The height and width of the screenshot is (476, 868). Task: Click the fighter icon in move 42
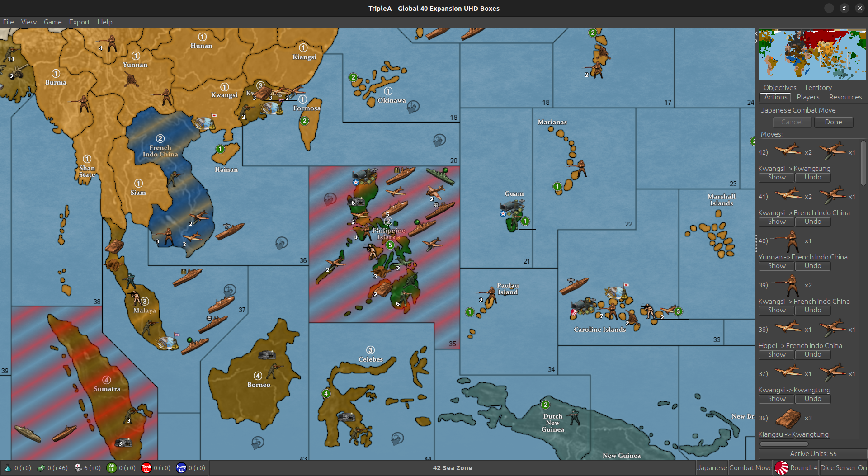pyautogui.click(x=788, y=149)
